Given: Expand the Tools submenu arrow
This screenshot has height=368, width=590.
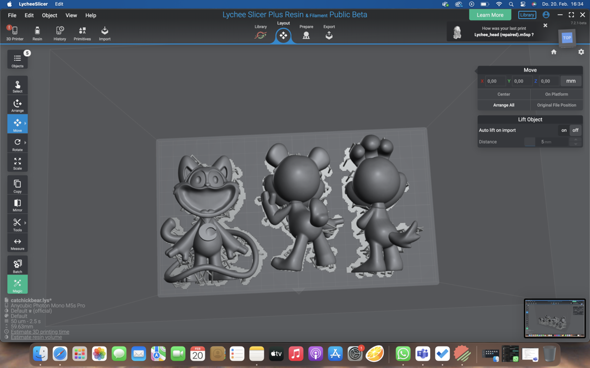Looking at the screenshot, I should point(25,223).
